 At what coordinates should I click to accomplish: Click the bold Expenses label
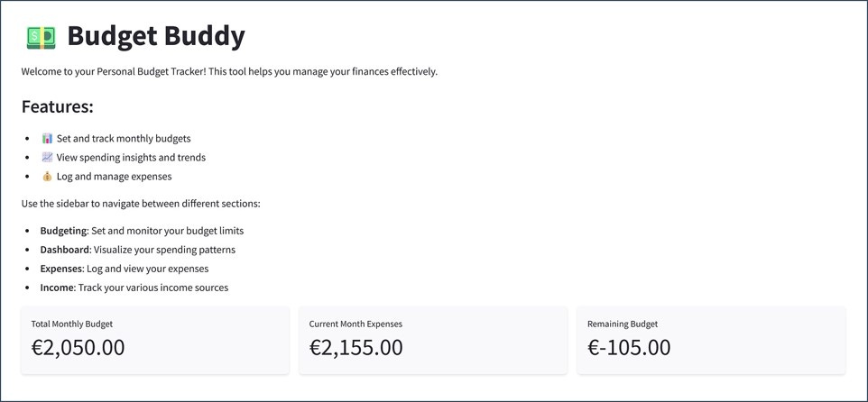click(x=60, y=269)
